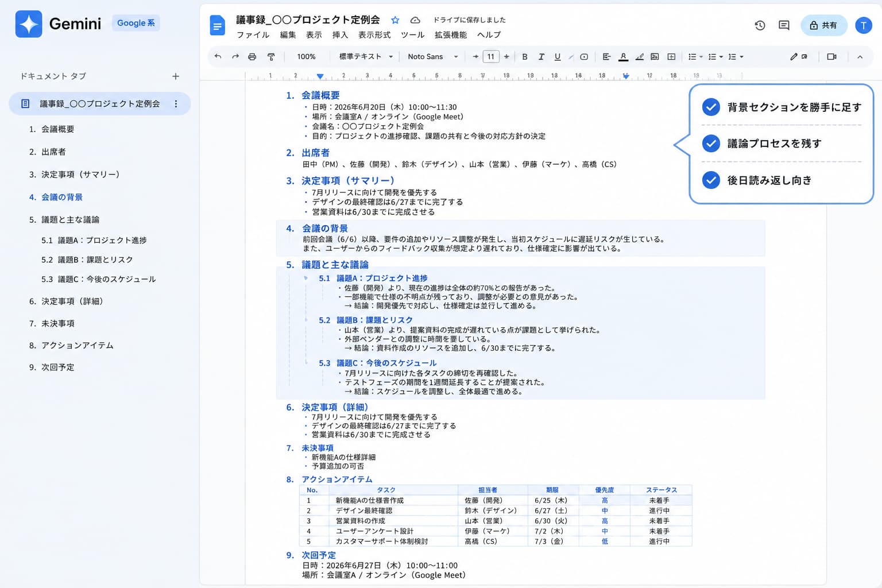Click the ステータス column header in the table
This screenshot has height=588, width=882.
(661, 490)
